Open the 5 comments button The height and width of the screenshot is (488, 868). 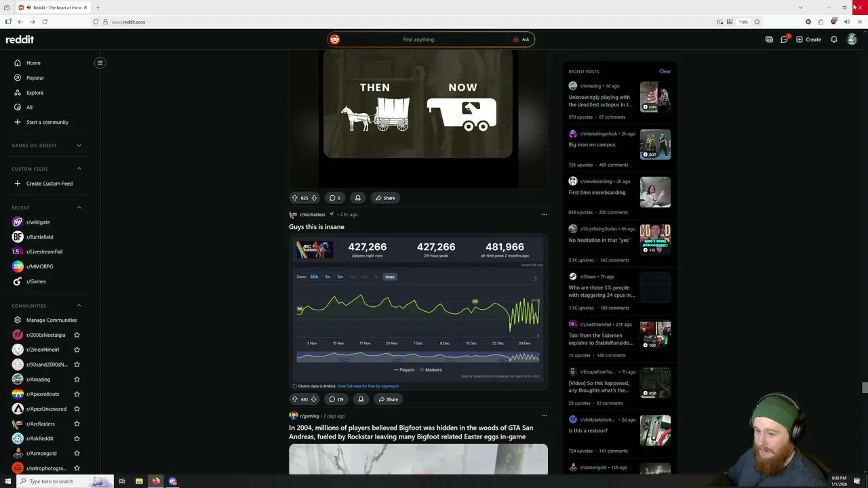click(x=335, y=198)
